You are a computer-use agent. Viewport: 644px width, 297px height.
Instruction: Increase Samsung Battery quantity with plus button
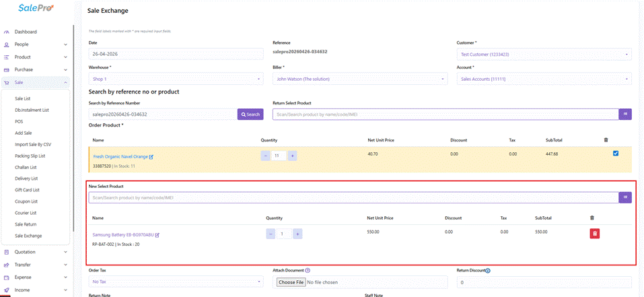point(298,234)
